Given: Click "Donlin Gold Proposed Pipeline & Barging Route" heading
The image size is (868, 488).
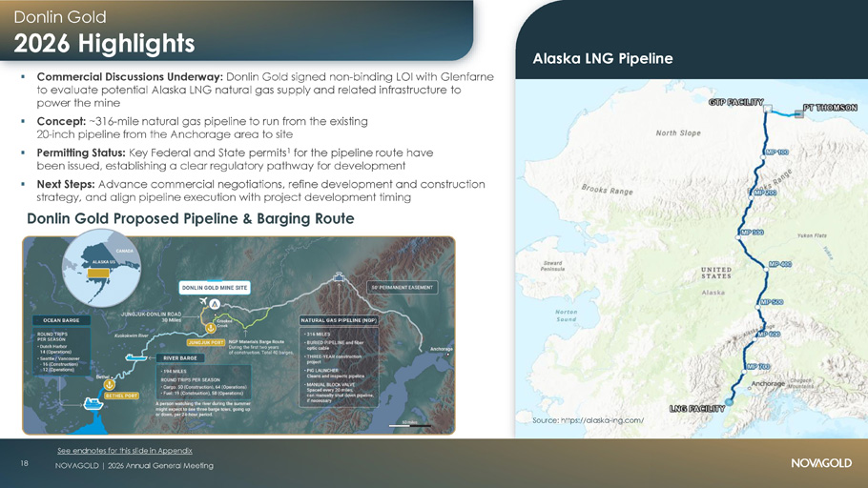Looking at the screenshot, I should click(191, 218).
